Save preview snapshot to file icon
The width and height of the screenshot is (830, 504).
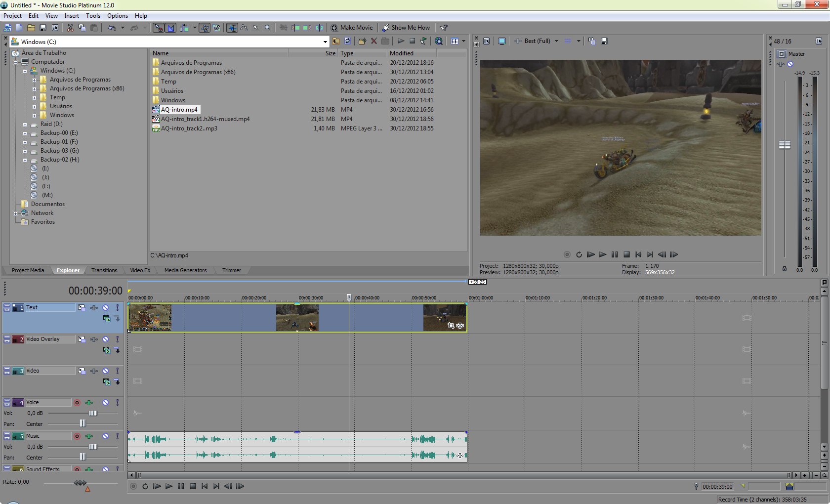[x=604, y=41]
